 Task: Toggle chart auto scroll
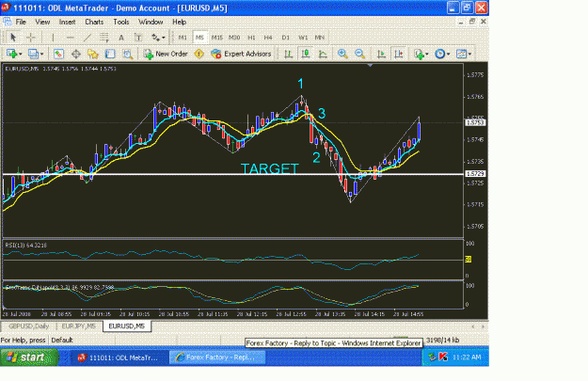(381, 54)
